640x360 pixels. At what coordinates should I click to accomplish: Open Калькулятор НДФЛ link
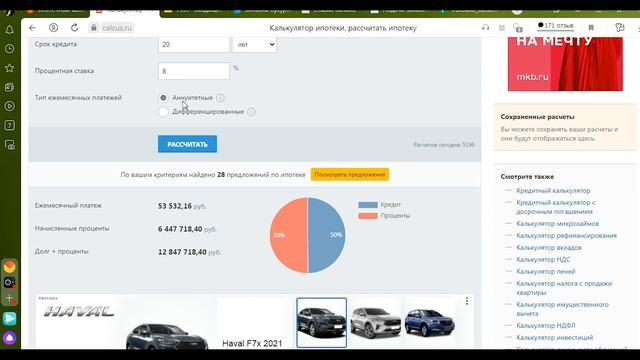pyautogui.click(x=546, y=326)
